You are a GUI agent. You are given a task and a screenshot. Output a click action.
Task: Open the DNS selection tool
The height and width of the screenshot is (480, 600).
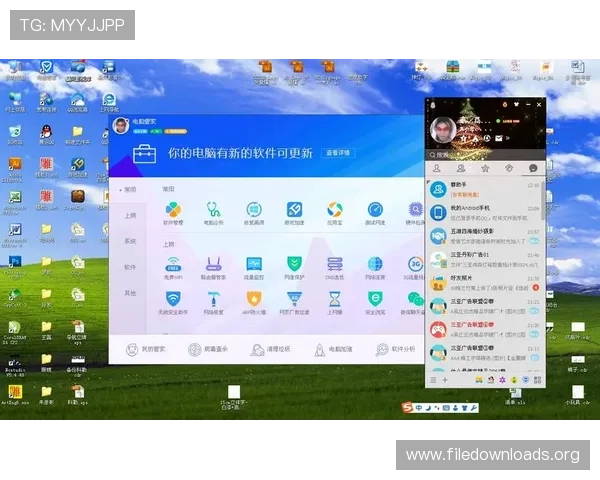tap(335, 268)
